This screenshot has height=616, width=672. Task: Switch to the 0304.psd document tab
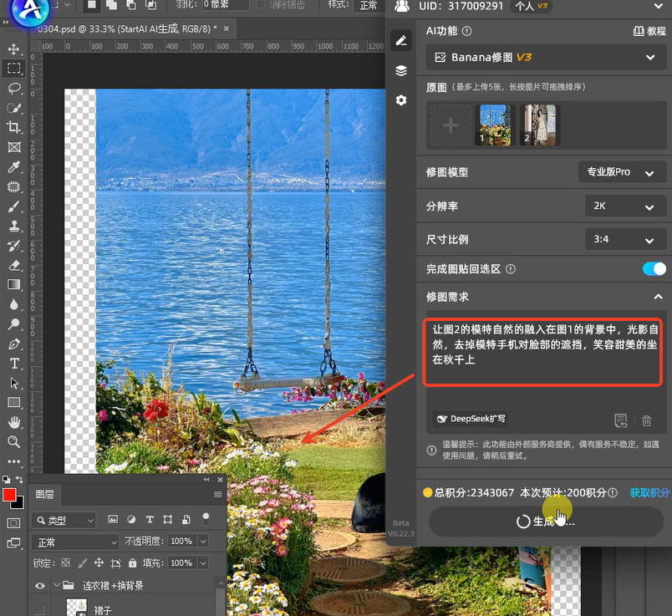[125, 28]
